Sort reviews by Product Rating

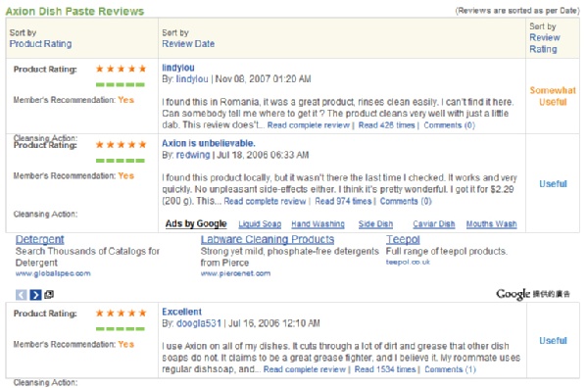(40, 44)
